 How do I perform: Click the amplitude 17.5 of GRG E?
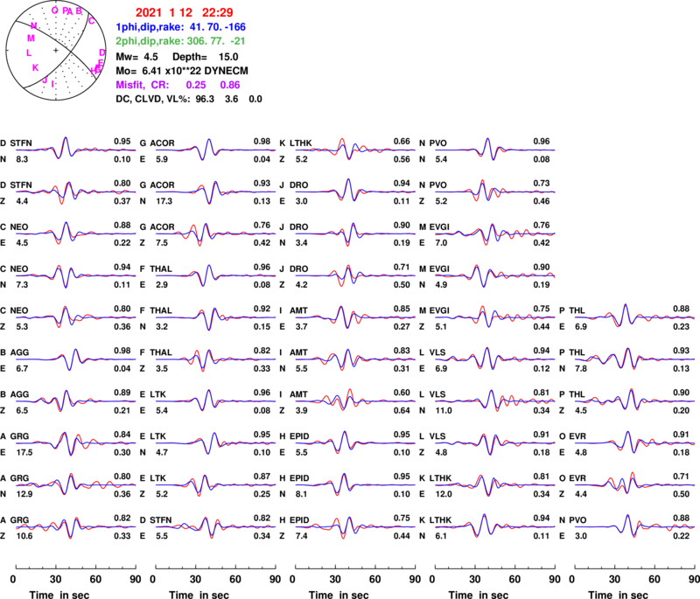24,452
